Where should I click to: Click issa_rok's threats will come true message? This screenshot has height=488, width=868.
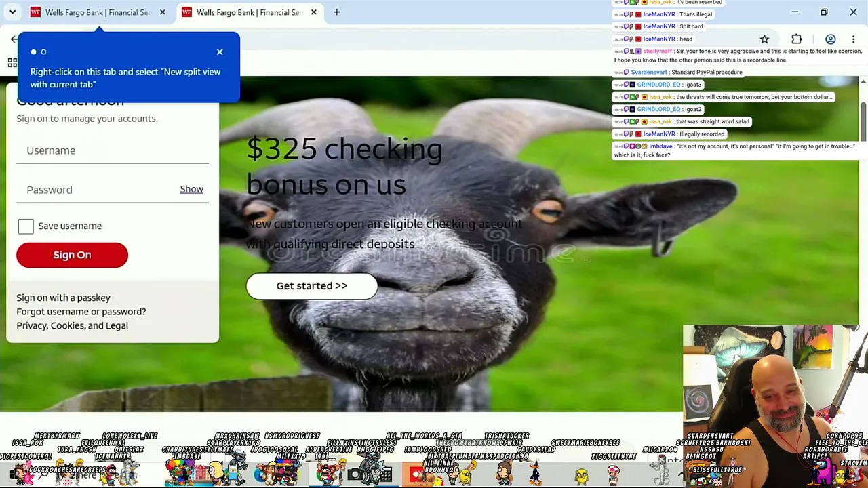coord(723,97)
